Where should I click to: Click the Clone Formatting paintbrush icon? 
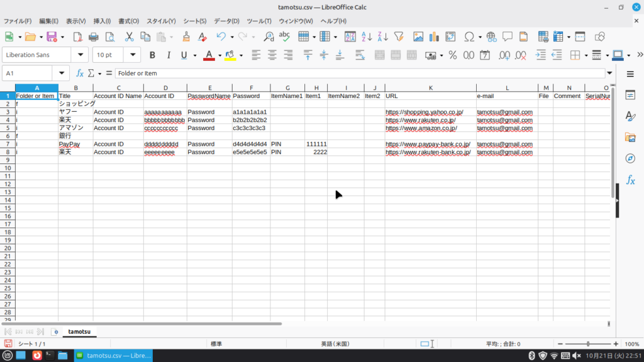point(186,36)
